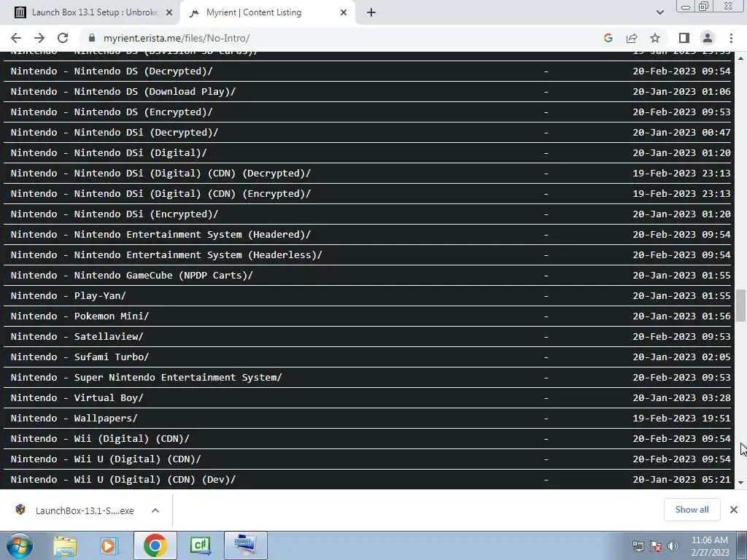
Task: Close the Launch Box 13.1 Setup tab
Action: (169, 13)
